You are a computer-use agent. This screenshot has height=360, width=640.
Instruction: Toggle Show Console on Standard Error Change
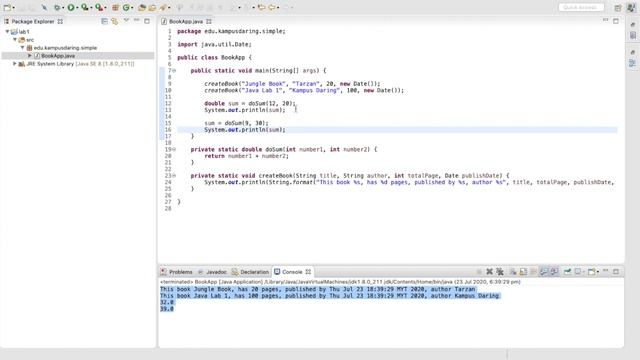point(554,272)
